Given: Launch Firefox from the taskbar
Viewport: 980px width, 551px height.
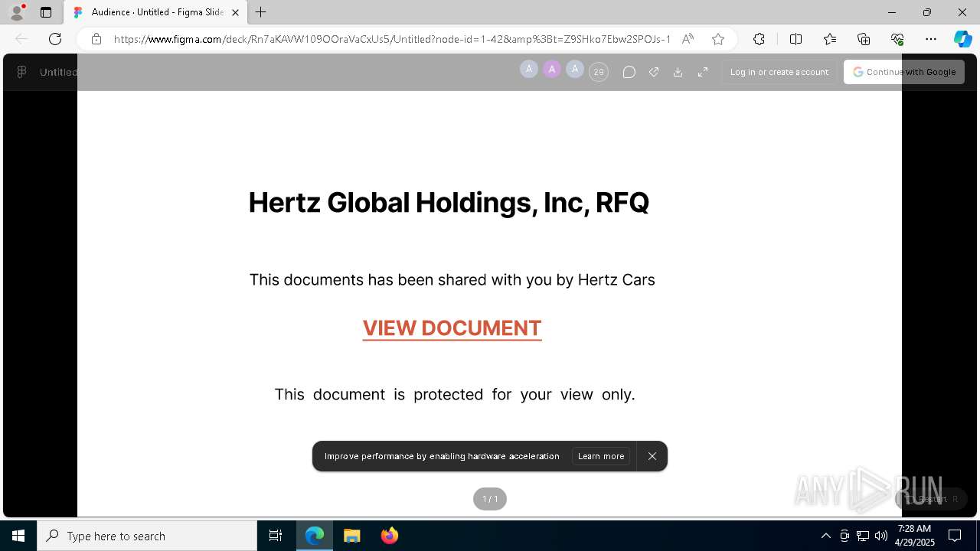Looking at the screenshot, I should (x=390, y=536).
